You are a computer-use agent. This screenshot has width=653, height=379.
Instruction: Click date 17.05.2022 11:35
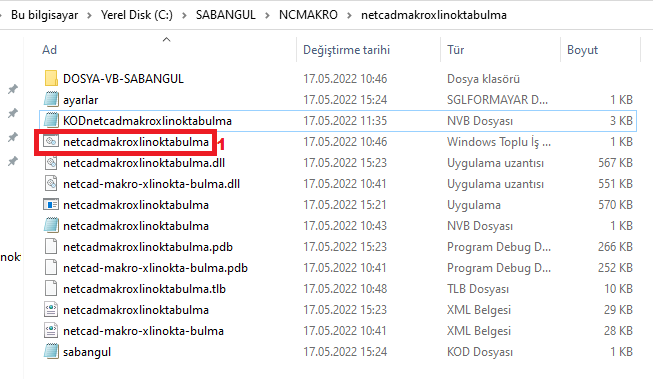point(345,121)
